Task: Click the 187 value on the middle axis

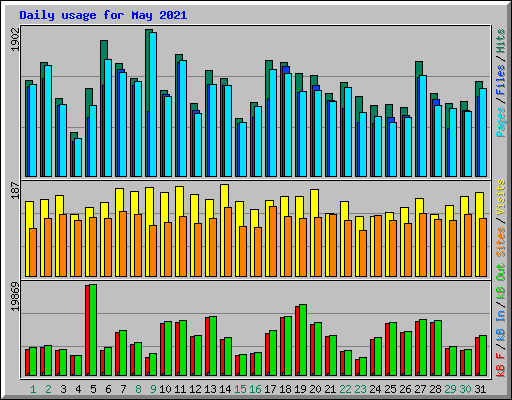Action: [15, 190]
